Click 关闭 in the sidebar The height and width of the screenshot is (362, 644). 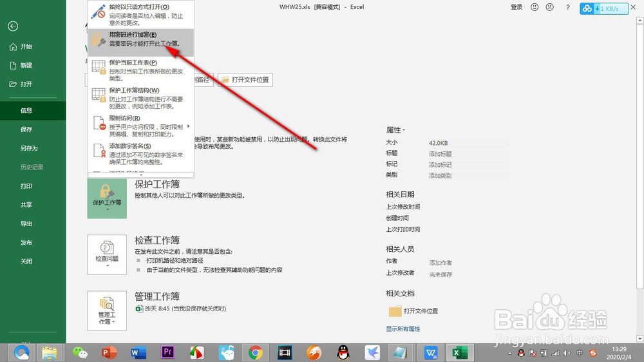(26, 262)
